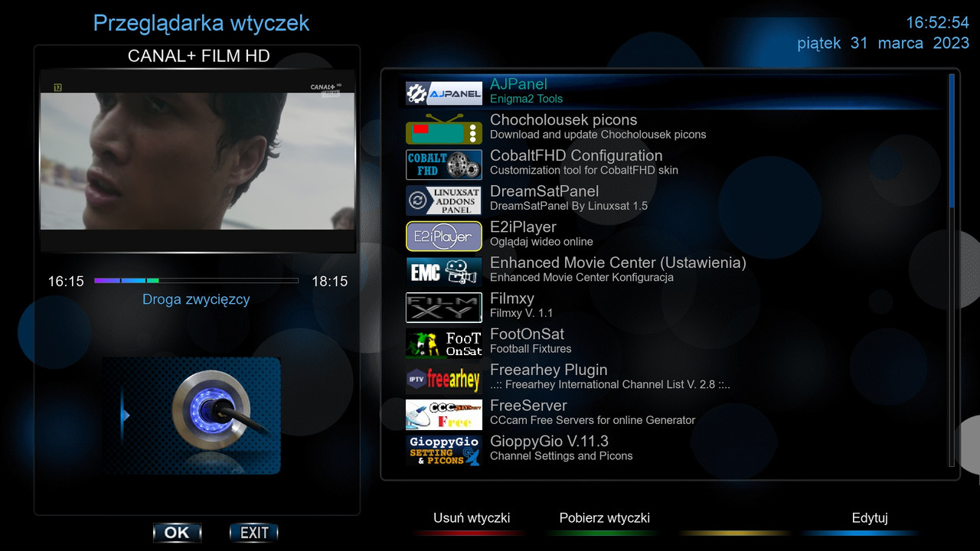Click the EXIT button
Screen dimensions: 980x551
[x=254, y=533]
